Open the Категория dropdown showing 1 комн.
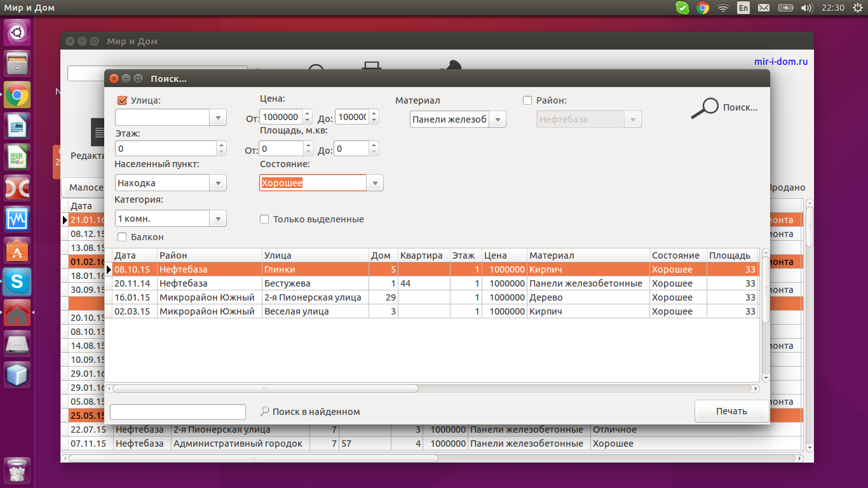Screen dimensions: 868x488 click(218, 219)
